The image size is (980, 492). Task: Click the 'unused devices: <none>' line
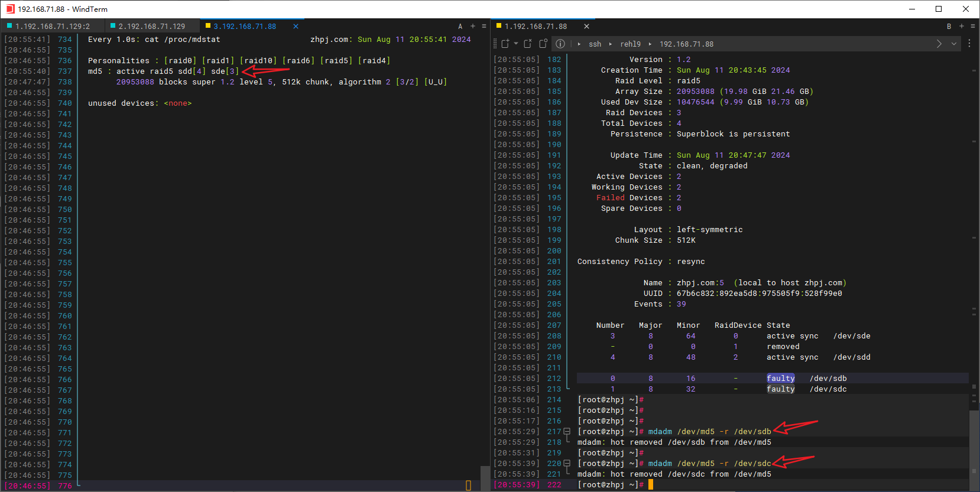click(x=139, y=103)
